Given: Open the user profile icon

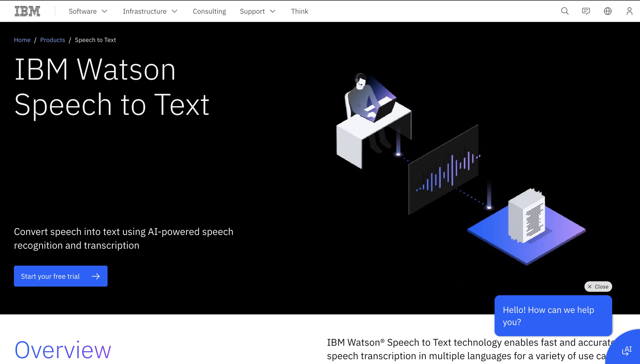Looking at the screenshot, I should click(x=629, y=11).
